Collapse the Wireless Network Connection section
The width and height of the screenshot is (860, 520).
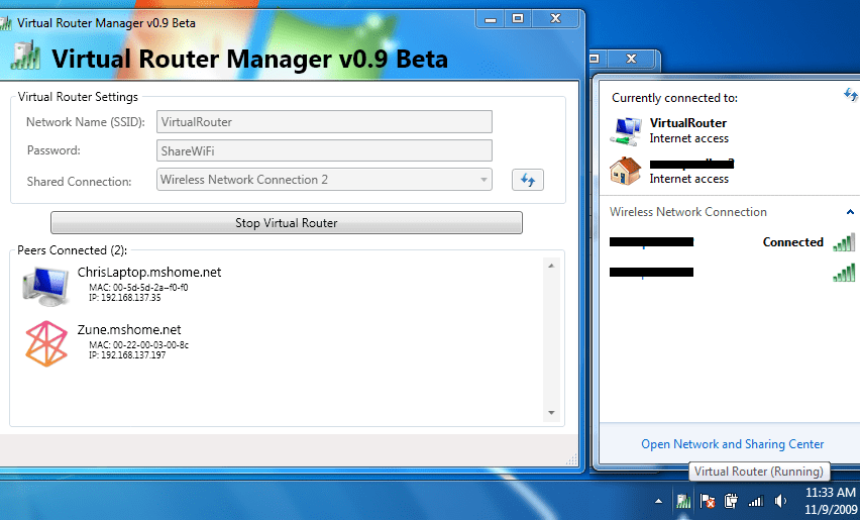pos(850,212)
